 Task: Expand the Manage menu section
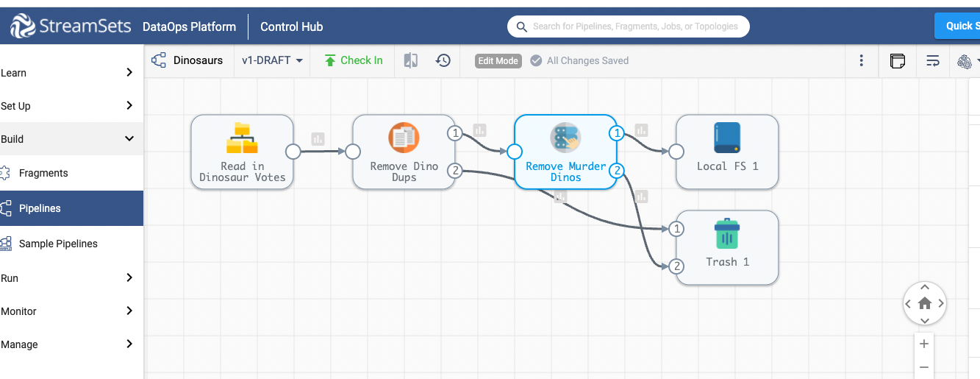71,344
